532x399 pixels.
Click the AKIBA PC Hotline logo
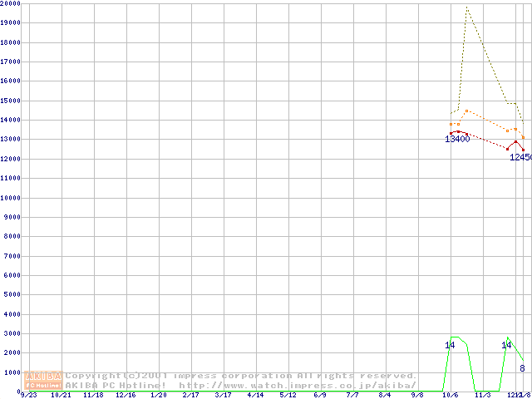44,380
